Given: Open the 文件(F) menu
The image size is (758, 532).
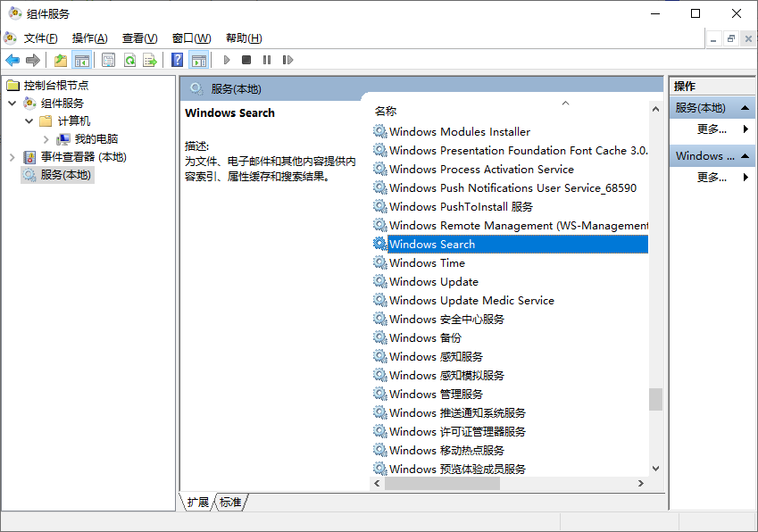Looking at the screenshot, I should click(x=40, y=38).
